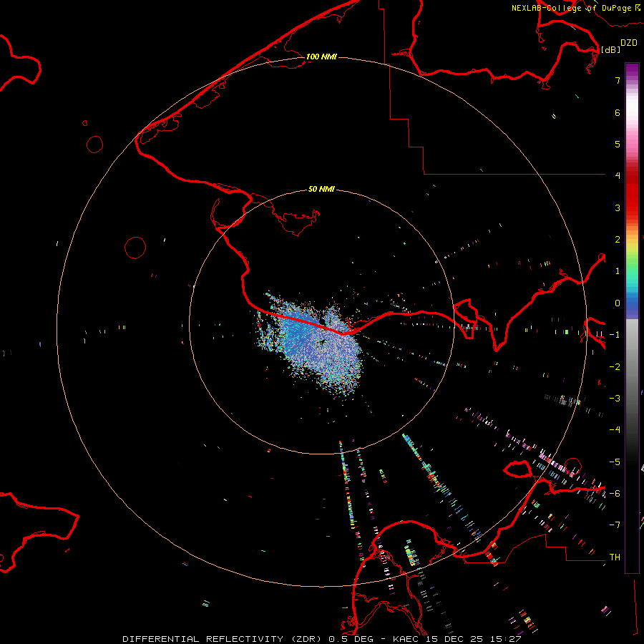Viewport: 644px width, 644px height.
Task: Click the 0 tick value on the scale
Action: point(618,303)
